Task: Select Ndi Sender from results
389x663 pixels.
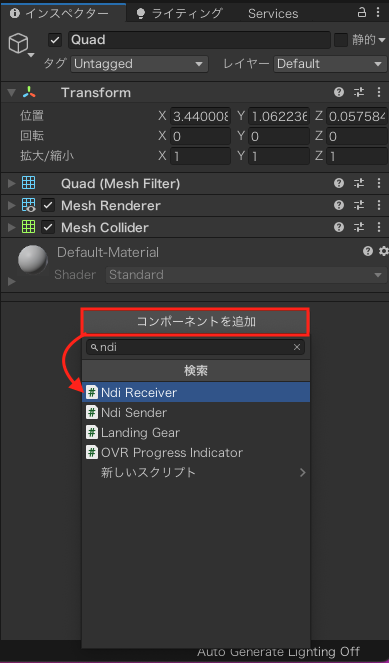Action: click(x=196, y=412)
